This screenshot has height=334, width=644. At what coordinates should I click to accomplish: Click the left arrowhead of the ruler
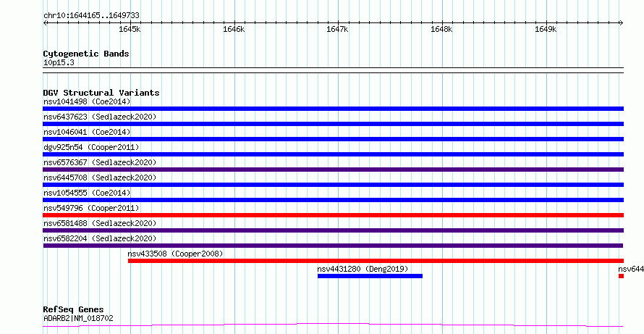point(45,22)
